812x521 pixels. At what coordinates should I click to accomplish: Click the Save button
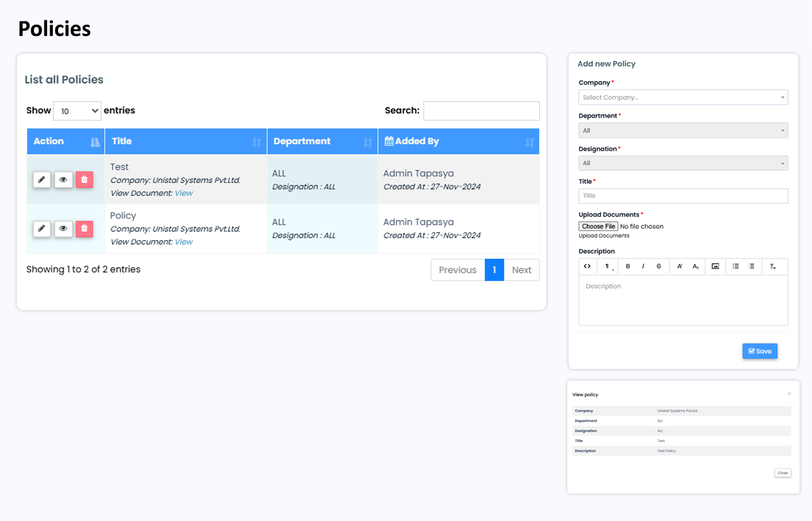point(760,351)
